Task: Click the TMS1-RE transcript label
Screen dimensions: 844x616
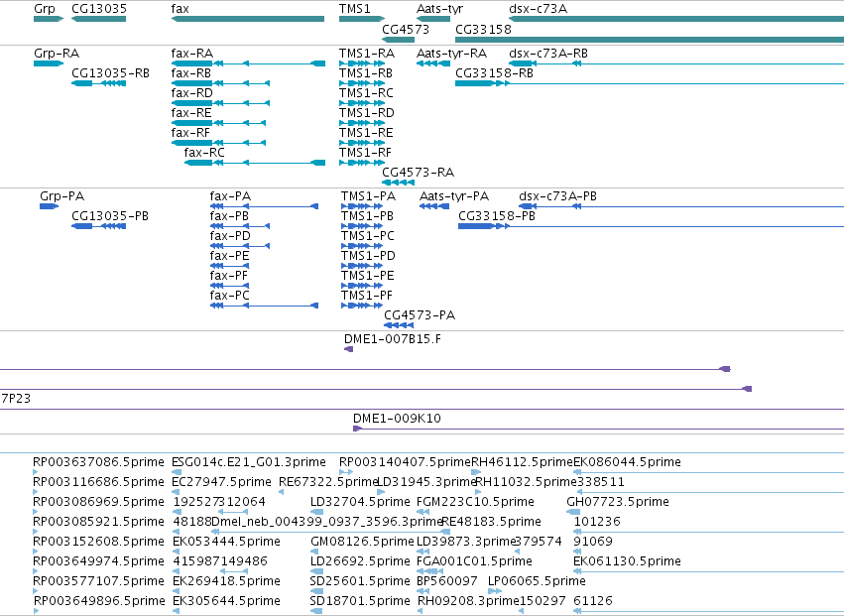Action: click(366, 133)
